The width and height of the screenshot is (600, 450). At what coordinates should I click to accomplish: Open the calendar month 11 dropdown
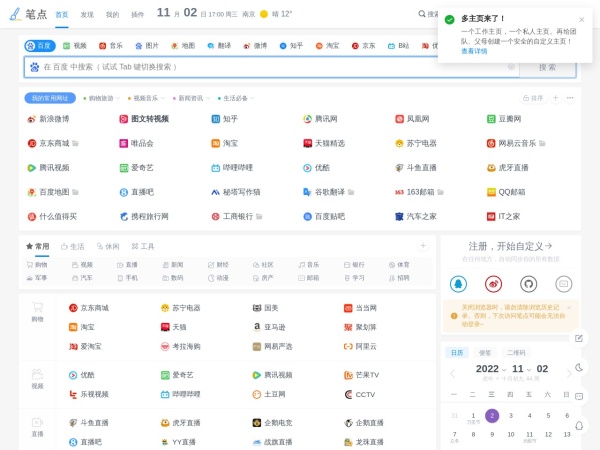click(x=522, y=368)
